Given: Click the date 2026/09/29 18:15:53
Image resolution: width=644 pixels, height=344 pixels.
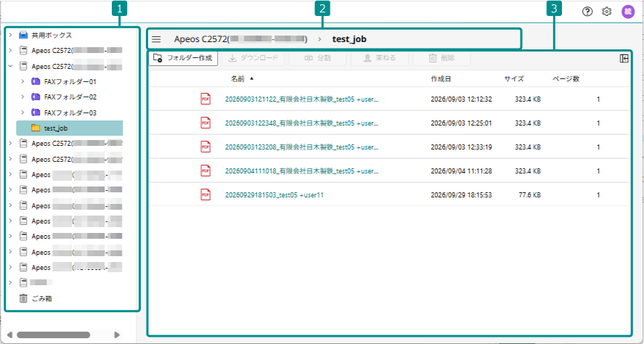Looking at the screenshot, I should (x=461, y=195).
